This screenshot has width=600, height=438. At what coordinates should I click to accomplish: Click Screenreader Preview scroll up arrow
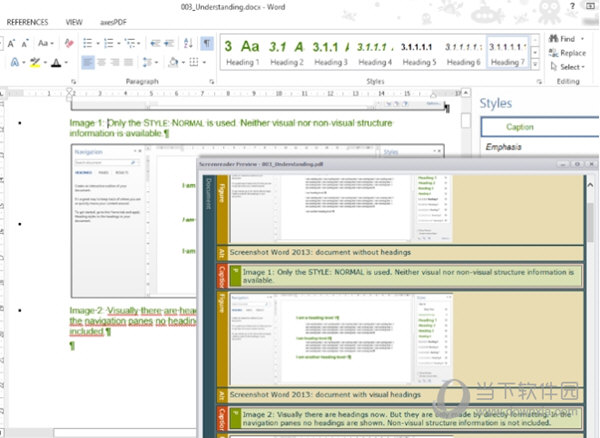click(x=590, y=185)
